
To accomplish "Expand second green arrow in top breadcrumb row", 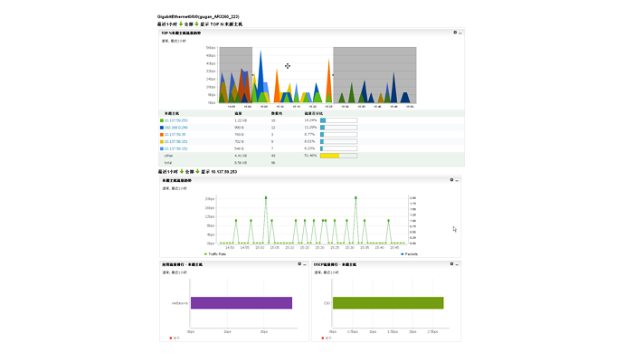I will tap(197, 24).
